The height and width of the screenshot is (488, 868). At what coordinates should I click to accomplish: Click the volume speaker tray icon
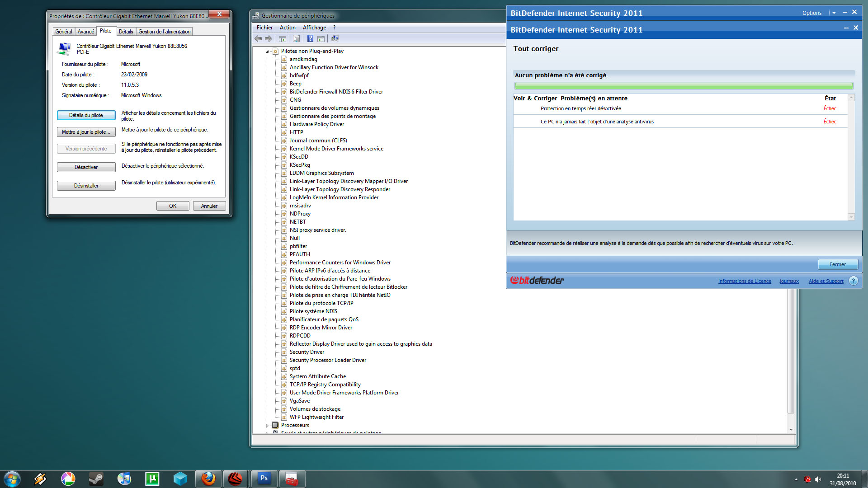[818, 479]
